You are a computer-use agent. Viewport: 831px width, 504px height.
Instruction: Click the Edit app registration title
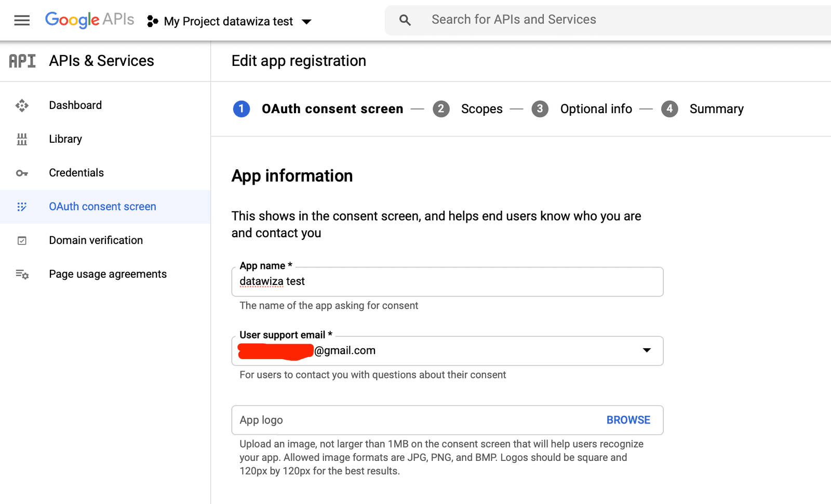tap(299, 61)
